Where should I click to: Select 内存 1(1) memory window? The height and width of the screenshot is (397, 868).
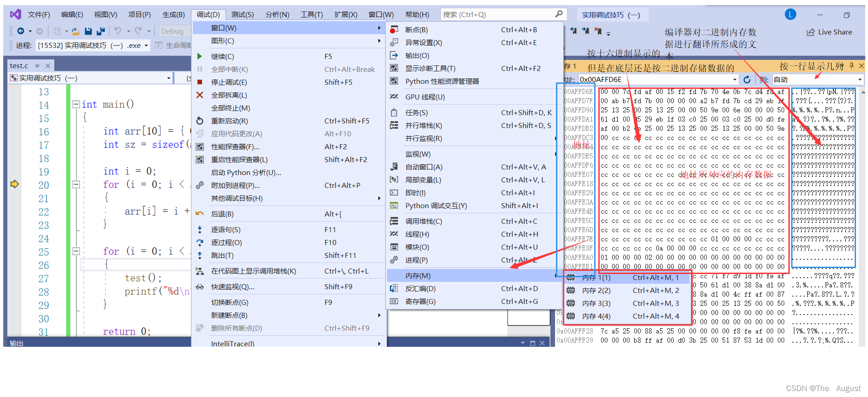click(628, 278)
